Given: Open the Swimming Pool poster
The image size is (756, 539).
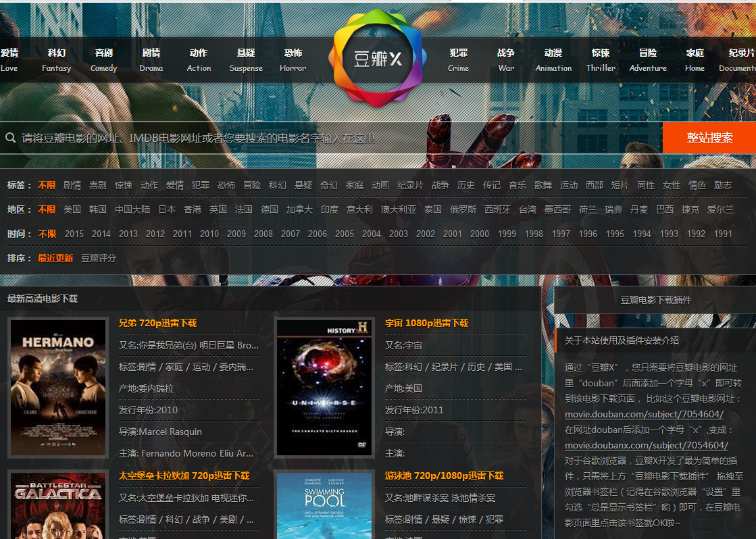Looking at the screenshot, I should click(324, 505).
